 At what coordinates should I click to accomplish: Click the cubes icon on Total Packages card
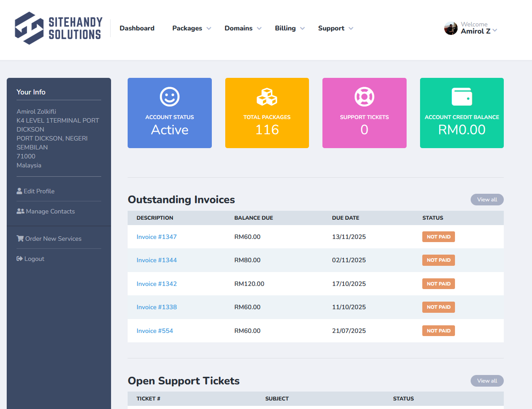(267, 96)
